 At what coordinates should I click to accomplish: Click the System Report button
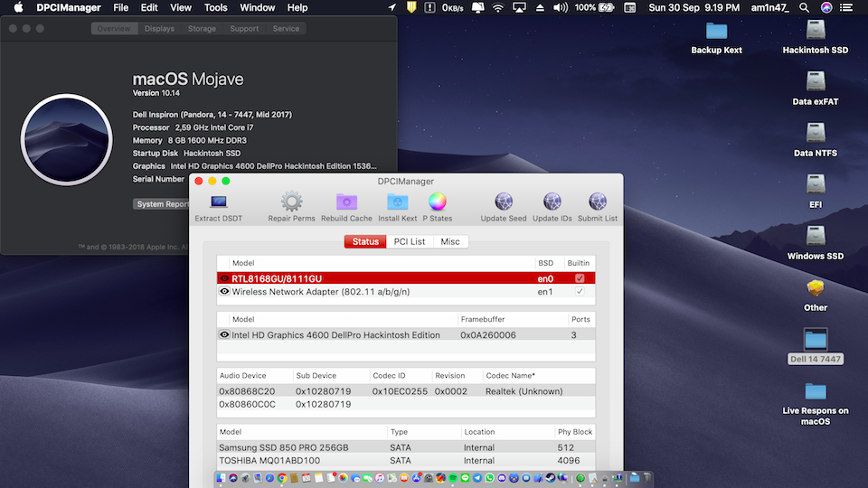162,204
